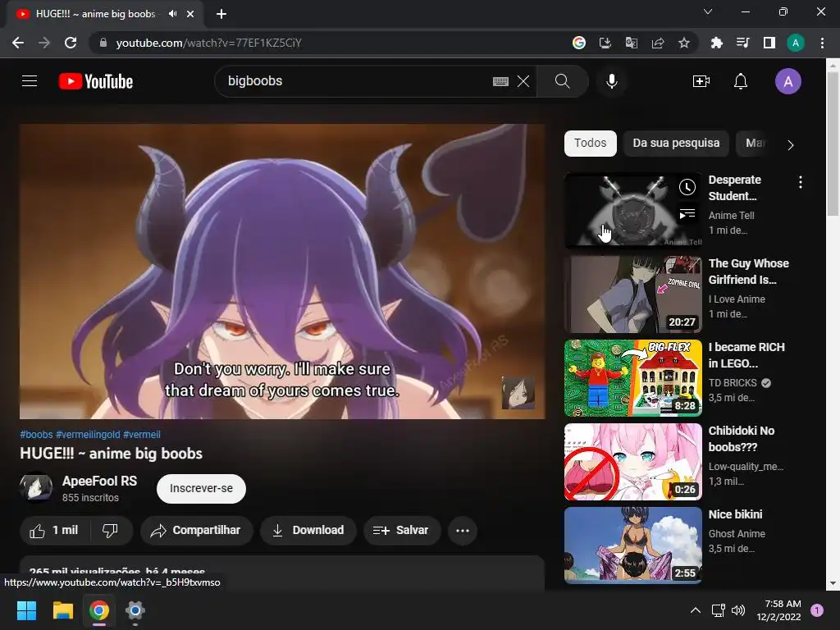Viewport: 840px width, 630px height.
Task: Open File Explorer from taskbar
Action: (x=62, y=610)
